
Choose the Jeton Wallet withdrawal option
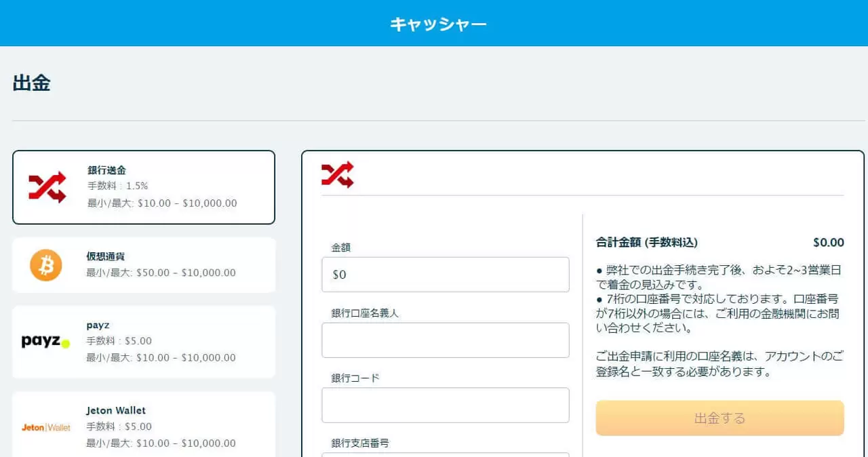tap(144, 424)
